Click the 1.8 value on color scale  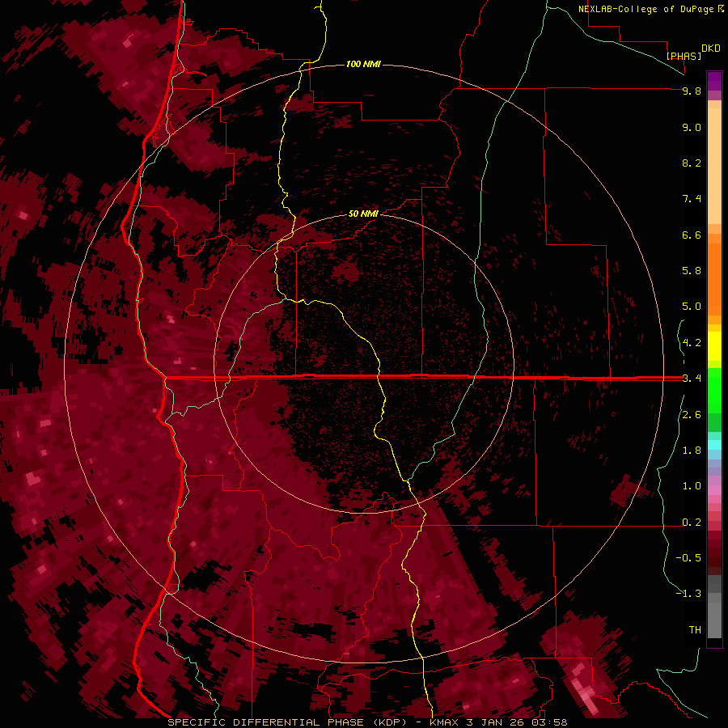click(x=692, y=451)
